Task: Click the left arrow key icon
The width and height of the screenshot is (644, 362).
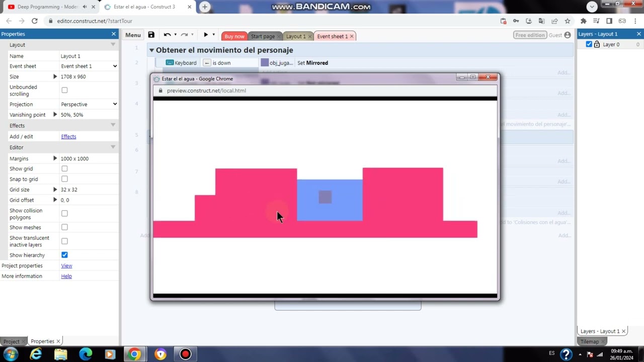Action: click(207, 63)
